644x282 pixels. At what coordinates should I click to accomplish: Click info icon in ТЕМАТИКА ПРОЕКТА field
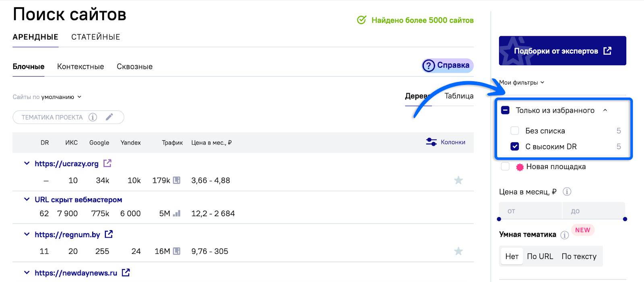[93, 117]
